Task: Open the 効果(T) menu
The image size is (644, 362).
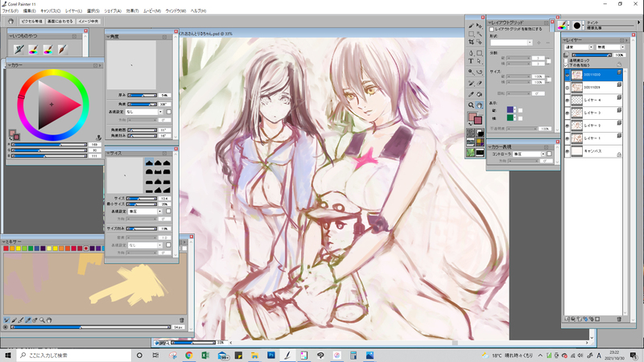Action: (x=132, y=10)
